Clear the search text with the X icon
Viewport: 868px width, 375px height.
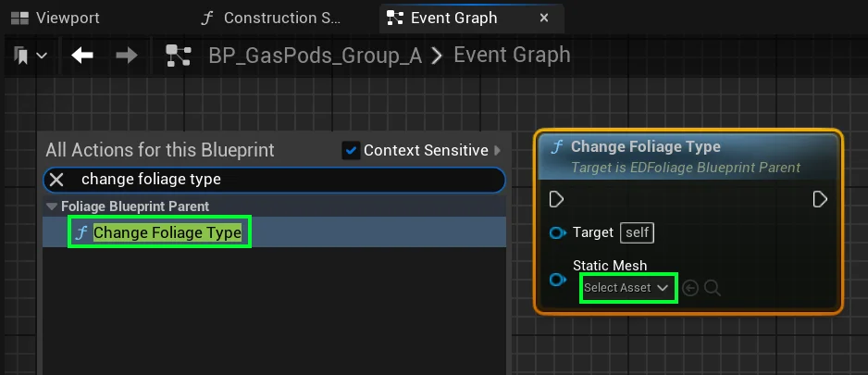pos(57,180)
